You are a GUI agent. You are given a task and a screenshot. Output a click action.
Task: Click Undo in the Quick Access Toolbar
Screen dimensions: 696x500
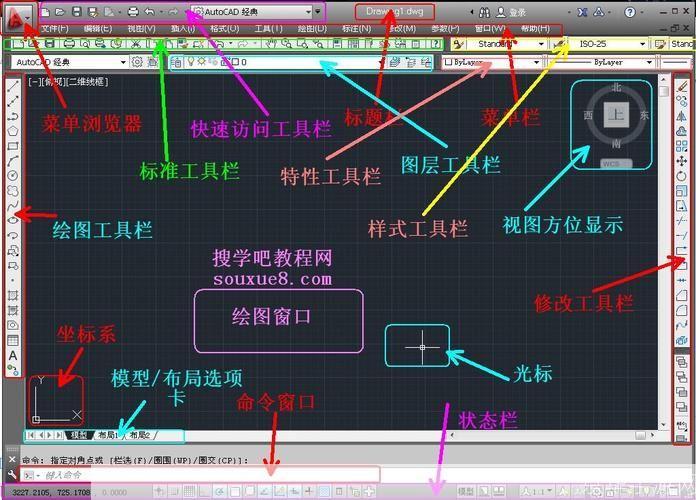point(150,12)
